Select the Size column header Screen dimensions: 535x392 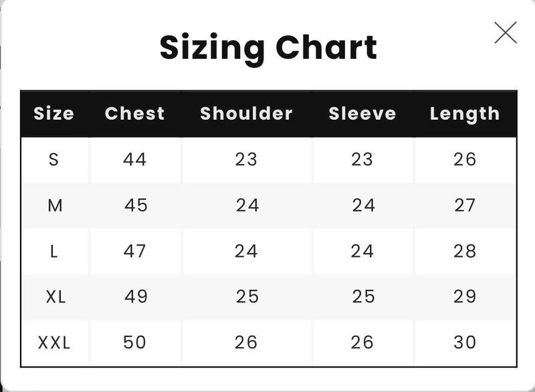pos(54,114)
